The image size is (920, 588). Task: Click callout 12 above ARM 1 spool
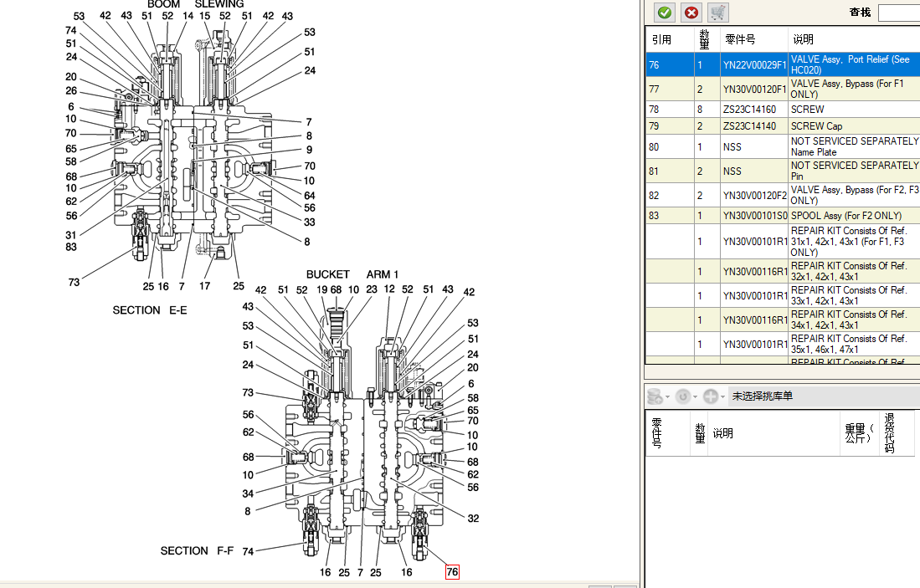389,289
